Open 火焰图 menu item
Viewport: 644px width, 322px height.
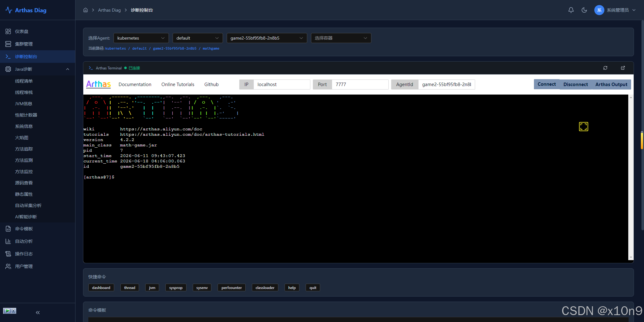coord(22,138)
